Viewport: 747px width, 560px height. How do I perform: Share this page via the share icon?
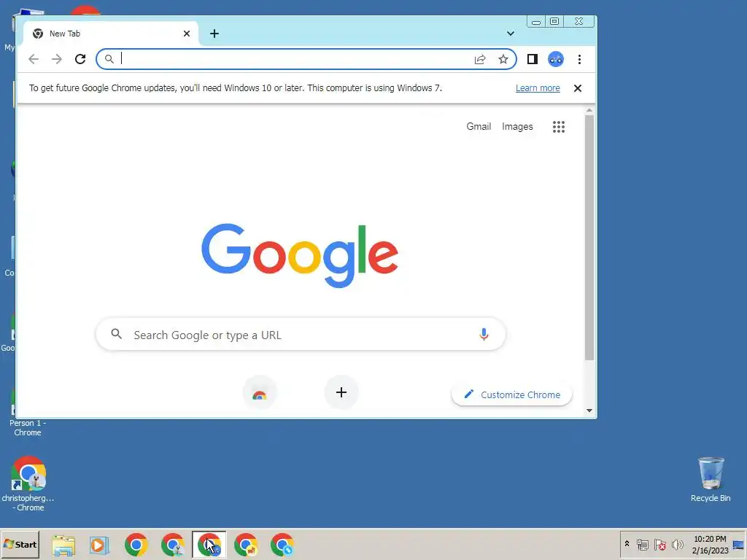pos(480,59)
